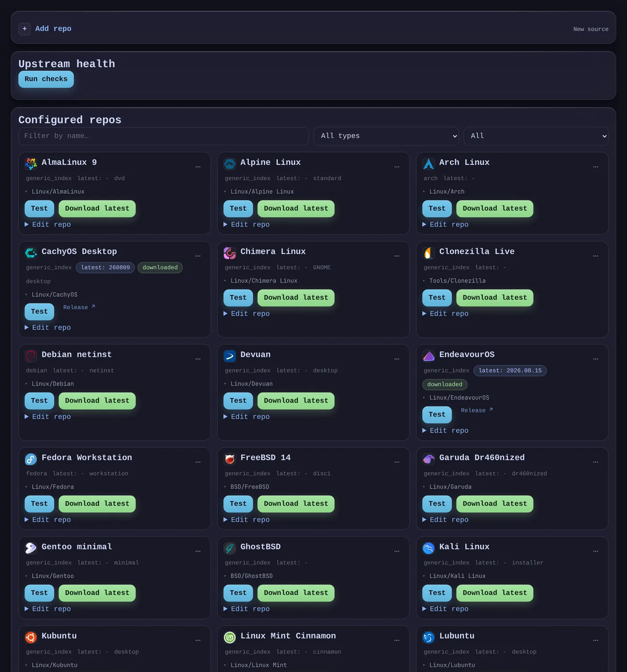Viewport: 627px width, 672px height.
Task: Open the All types dropdown filter
Action: pyautogui.click(x=387, y=136)
